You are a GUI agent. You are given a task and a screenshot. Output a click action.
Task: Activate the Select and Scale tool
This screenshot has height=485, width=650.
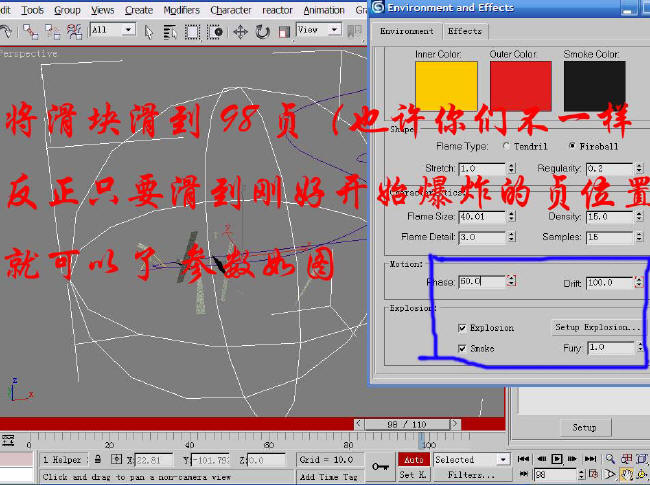284,32
